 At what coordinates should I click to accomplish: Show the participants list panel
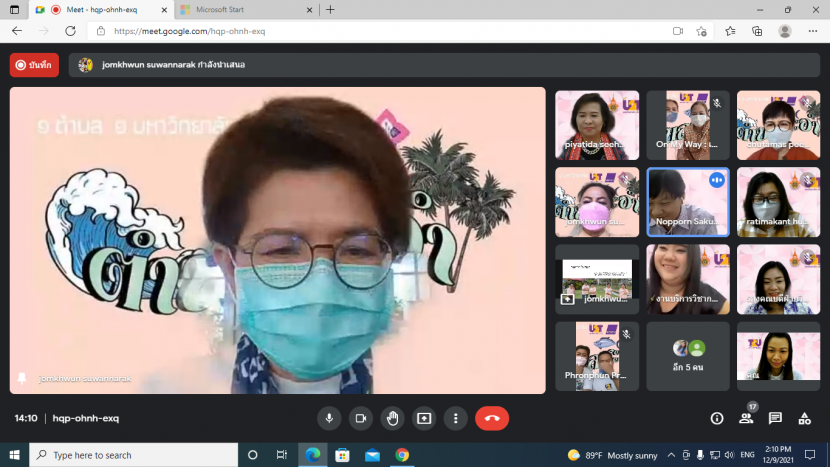pyautogui.click(x=746, y=419)
